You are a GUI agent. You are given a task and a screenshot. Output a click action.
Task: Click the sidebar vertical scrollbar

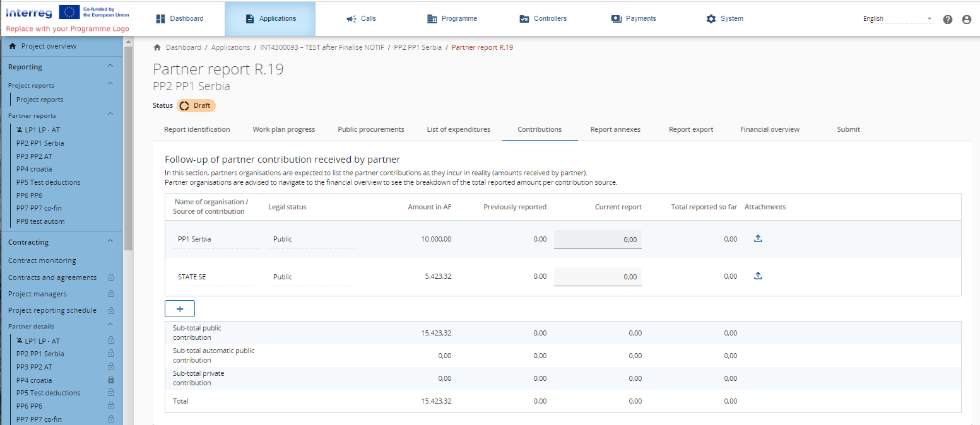(129, 145)
